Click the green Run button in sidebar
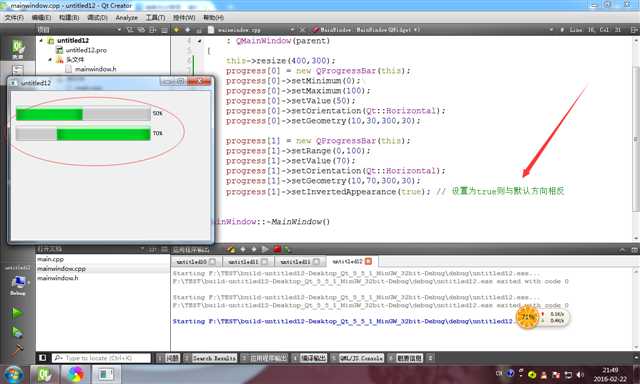This screenshot has width=640, height=384. point(17,313)
